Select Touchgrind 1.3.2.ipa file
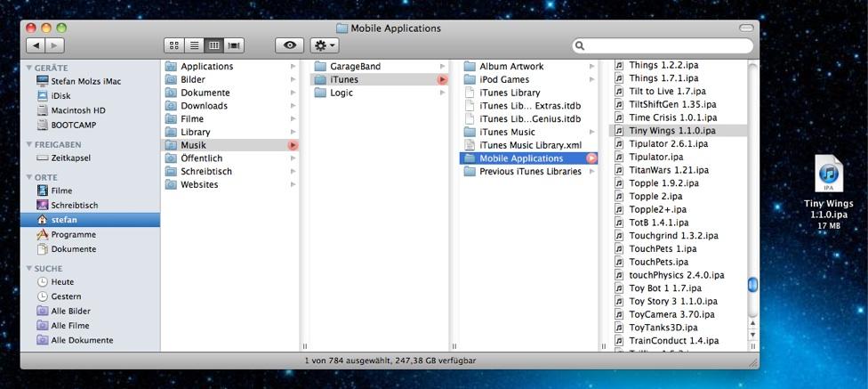Viewport: 868px width, 389px height. (x=678, y=236)
